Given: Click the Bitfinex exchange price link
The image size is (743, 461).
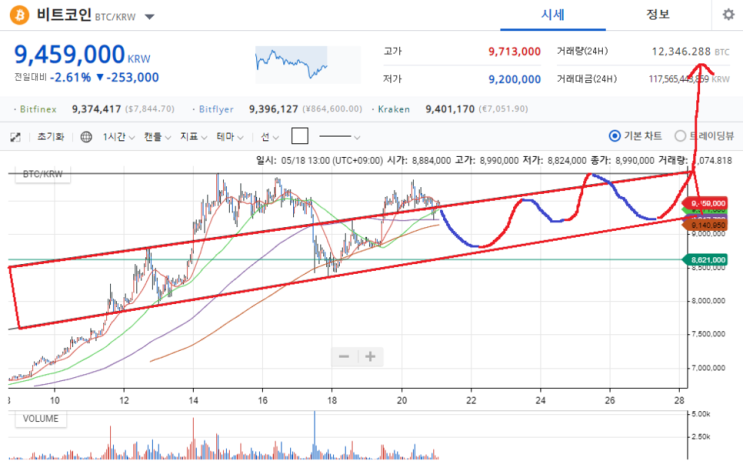Looking at the screenshot, I should [x=97, y=109].
